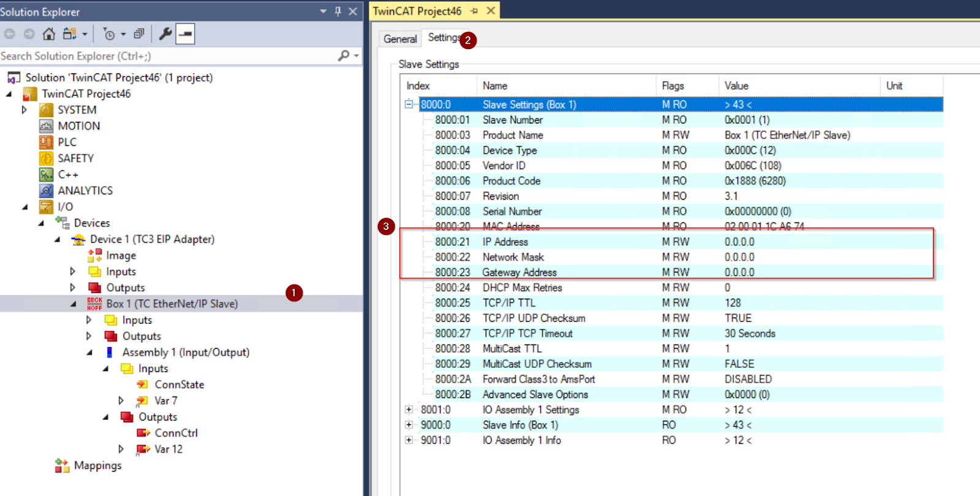Click the Unit column header
The image size is (980, 496).
pyautogui.click(x=912, y=86)
